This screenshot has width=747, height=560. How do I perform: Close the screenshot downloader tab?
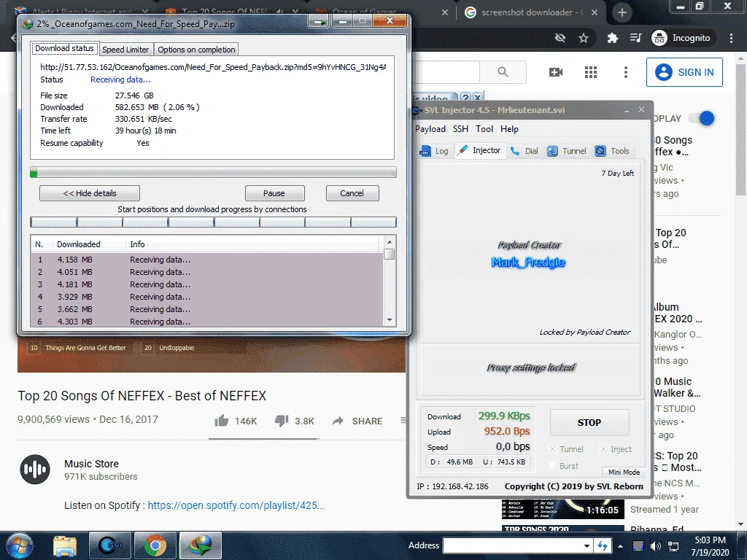click(x=594, y=12)
